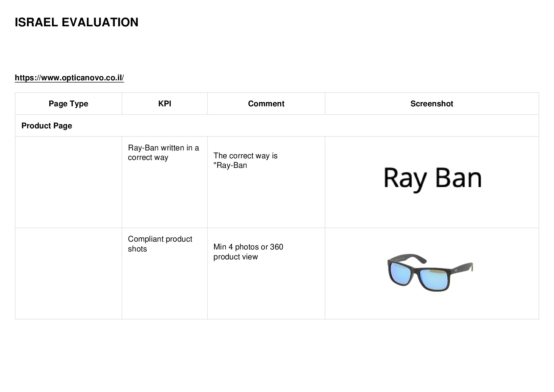Screen dimensions: 554x392
Task: Select 'Min 4 photos or 360 product view' comment
Action: pyautogui.click(x=248, y=252)
